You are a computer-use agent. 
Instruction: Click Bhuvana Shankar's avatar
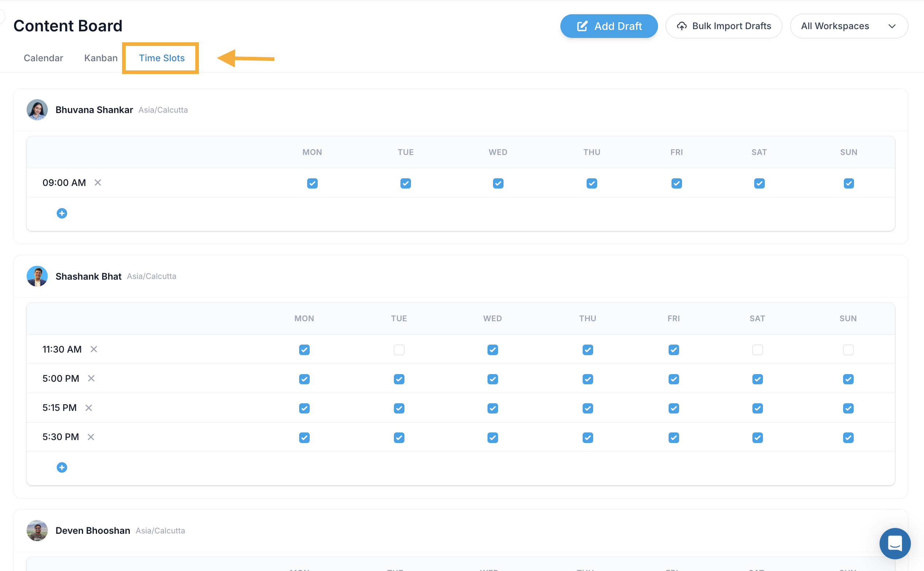tap(37, 110)
